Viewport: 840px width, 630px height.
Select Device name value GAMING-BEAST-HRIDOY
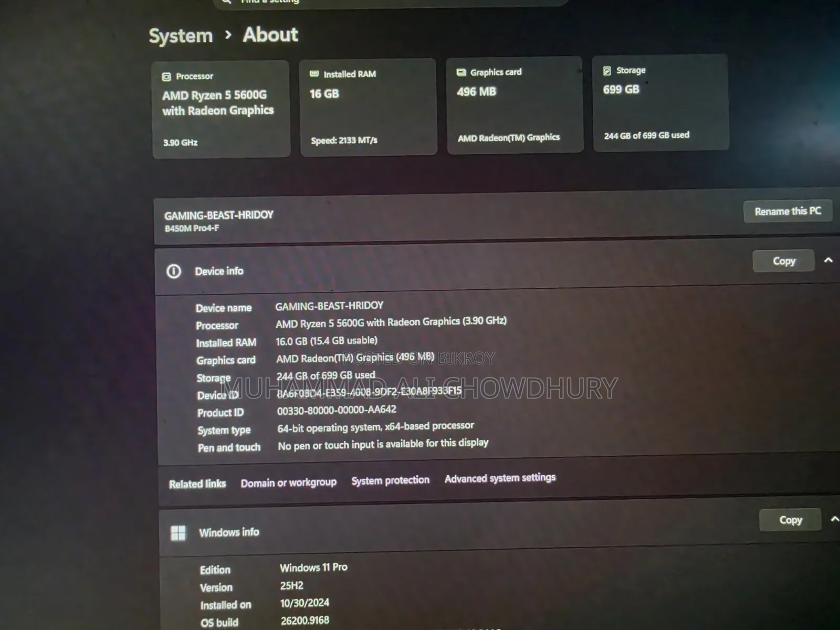[x=329, y=306]
